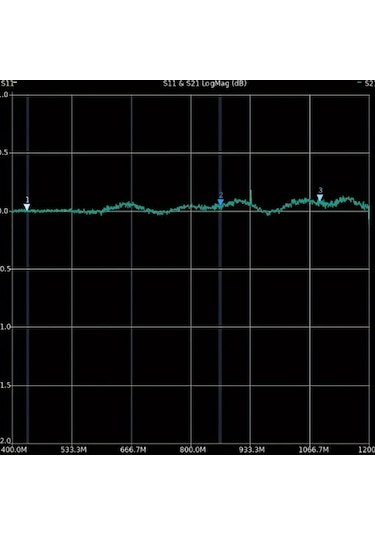Screen dimensions: 375x535
Task: Click the 933.3M frequency axis label
Action: pyautogui.click(x=252, y=450)
